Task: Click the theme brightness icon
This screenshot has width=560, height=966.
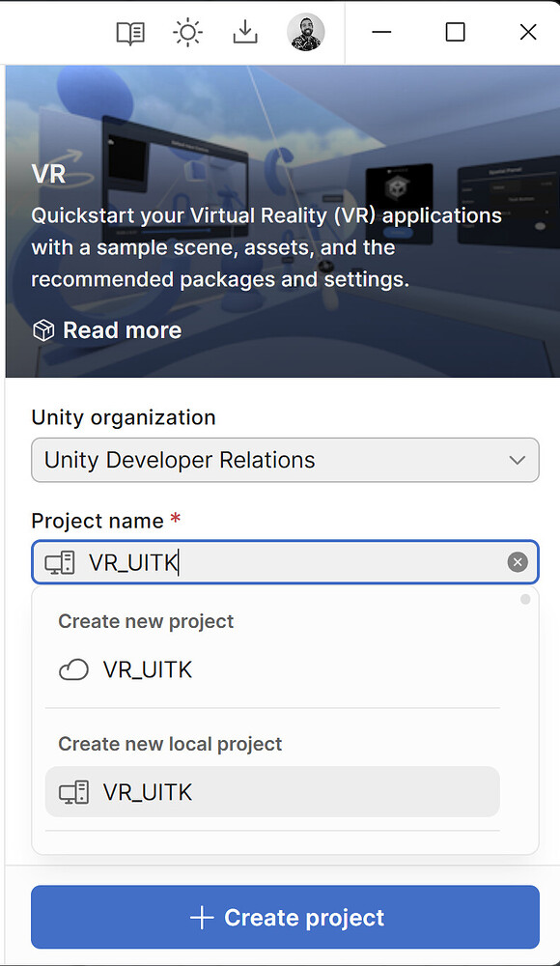Action: pos(187,32)
